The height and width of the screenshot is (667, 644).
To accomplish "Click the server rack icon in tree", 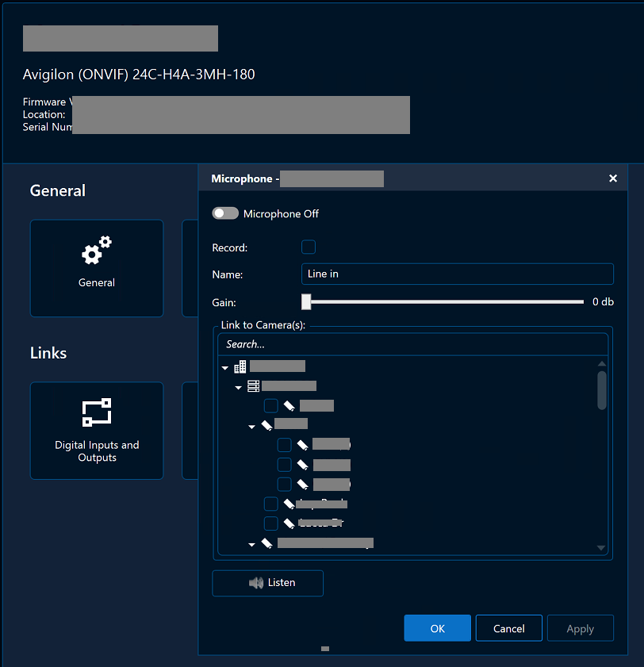I will (x=253, y=386).
